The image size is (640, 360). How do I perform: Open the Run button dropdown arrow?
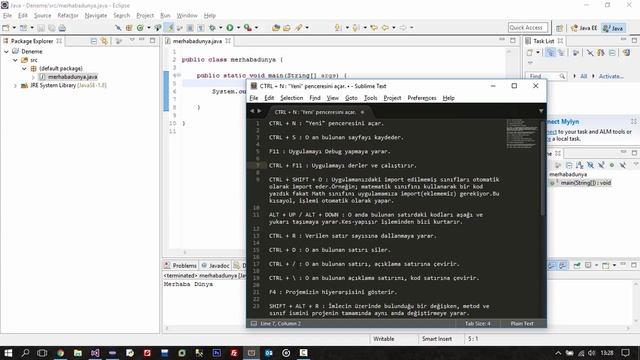click(x=238, y=28)
